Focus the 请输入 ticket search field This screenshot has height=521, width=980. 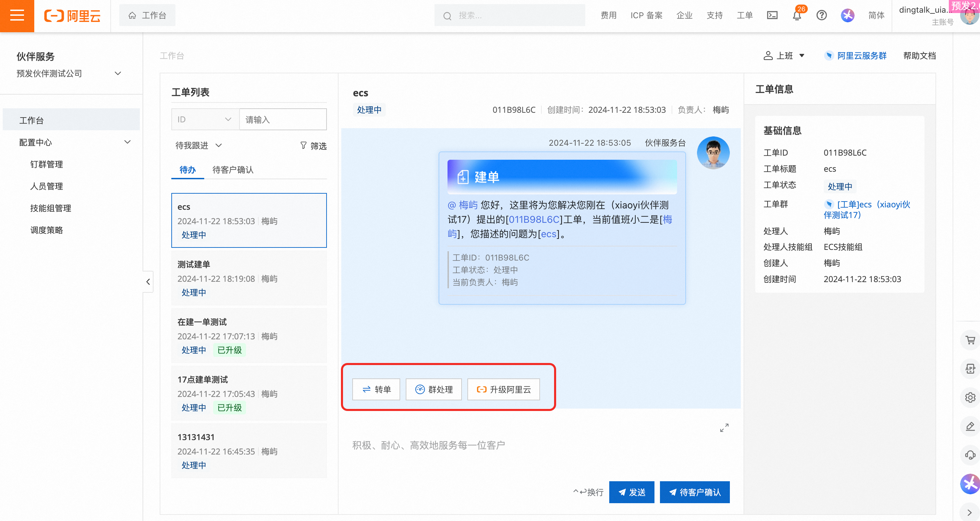coord(283,120)
